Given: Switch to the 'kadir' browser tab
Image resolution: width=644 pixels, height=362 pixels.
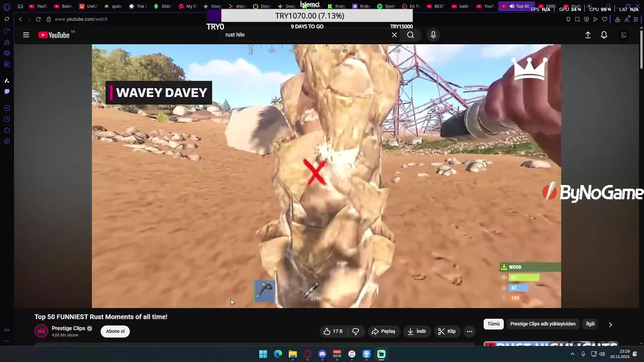Looking at the screenshot, I should 460,7.
